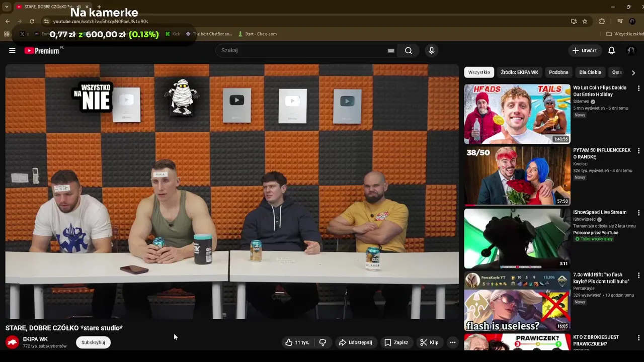Click the Sidemen channel name
The image size is (644, 362).
click(581, 102)
